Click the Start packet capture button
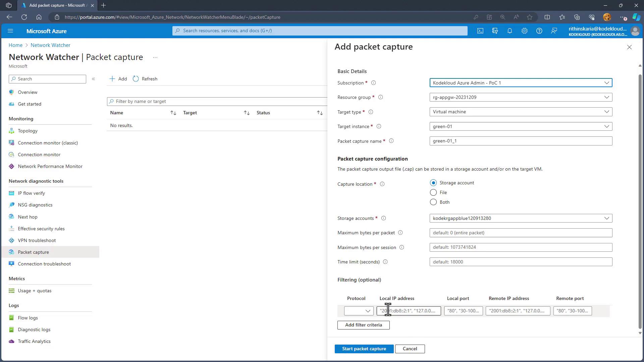The image size is (644, 362). point(364,349)
